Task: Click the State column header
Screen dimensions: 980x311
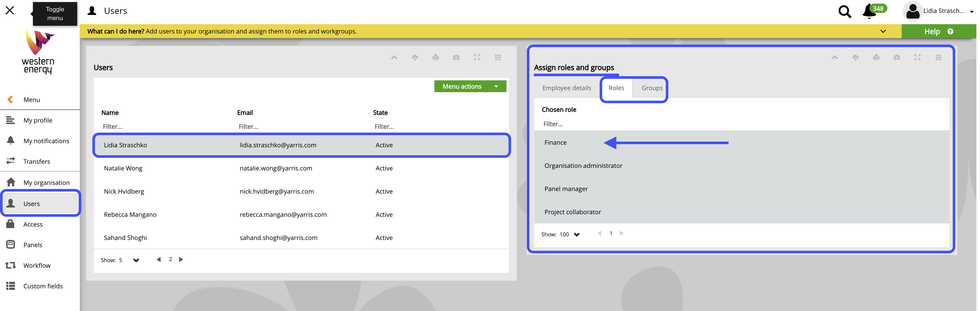Action: 380,113
